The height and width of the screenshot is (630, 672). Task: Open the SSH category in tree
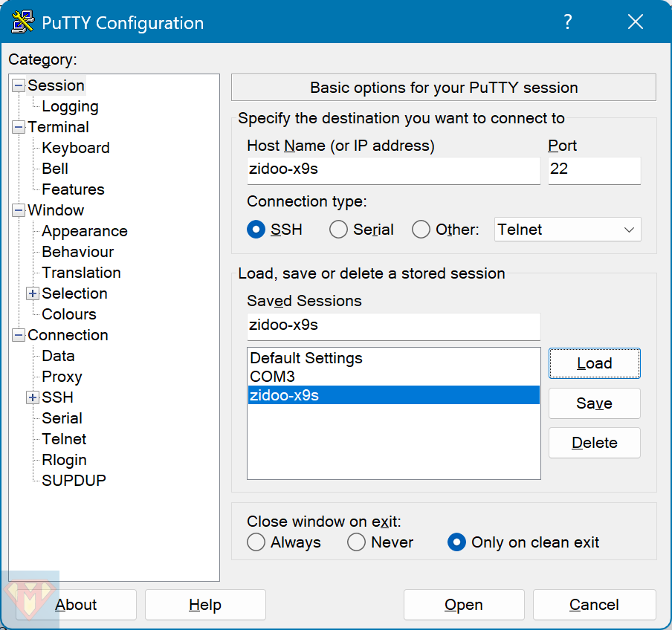57,398
